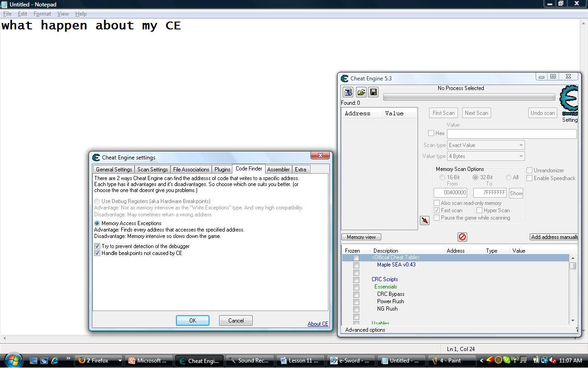Viewport: 588px width, 368px height.
Task: Click the Cheat Engine 5.3 title bar icon
Action: 345,79
